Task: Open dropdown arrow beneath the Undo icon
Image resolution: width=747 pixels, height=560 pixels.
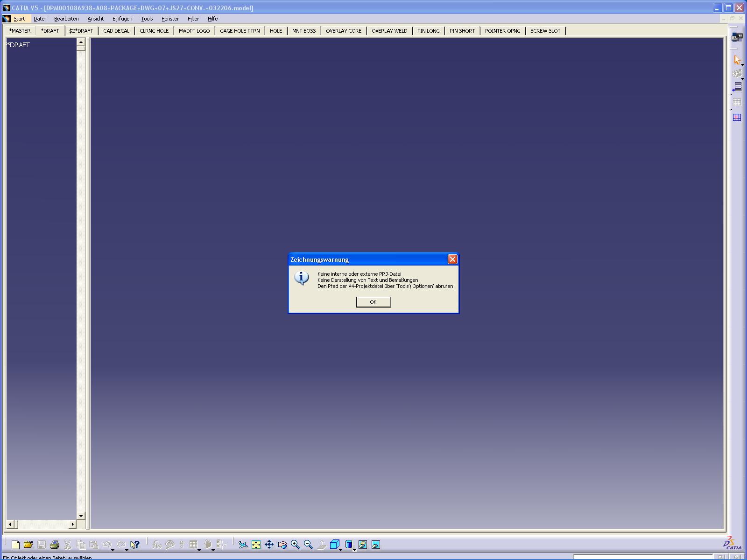Action: pyautogui.click(x=113, y=550)
